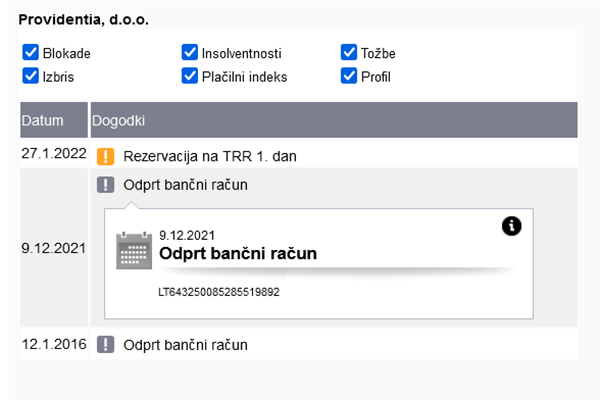Click the gray alert icon in the 12.1.2016 row
600x400 pixels.
pos(106,345)
